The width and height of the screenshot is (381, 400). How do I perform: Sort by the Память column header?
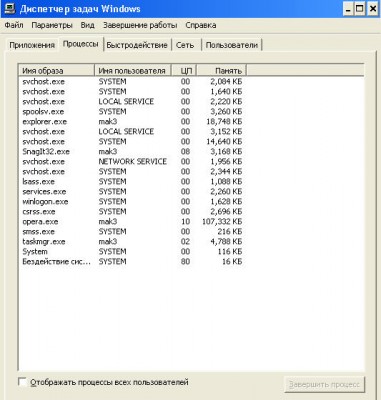tap(221, 71)
